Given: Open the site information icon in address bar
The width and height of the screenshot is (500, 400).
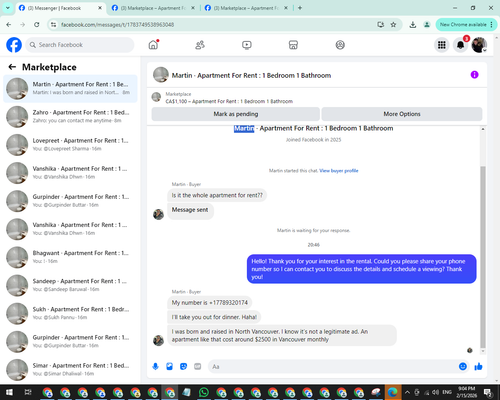Looking at the screenshot, I should click(53, 25).
